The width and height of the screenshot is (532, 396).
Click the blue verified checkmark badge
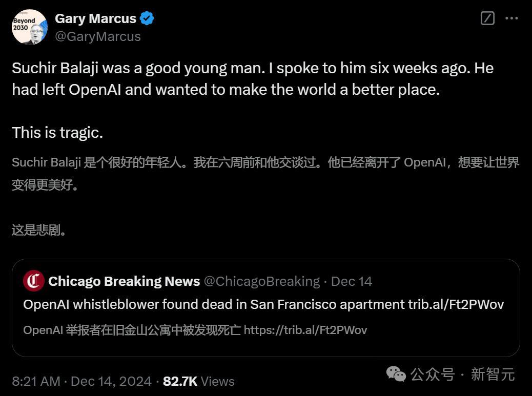(x=147, y=19)
